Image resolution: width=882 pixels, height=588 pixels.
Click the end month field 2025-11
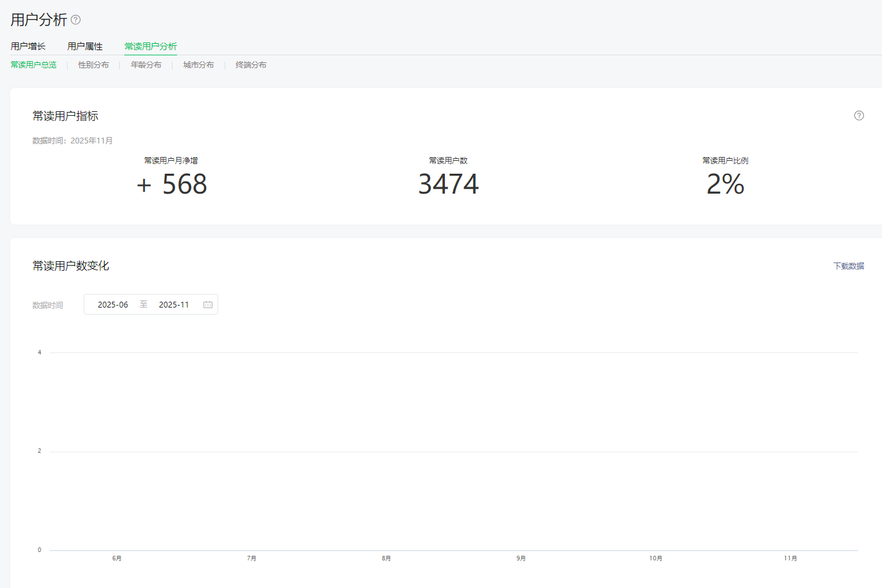click(174, 305)
